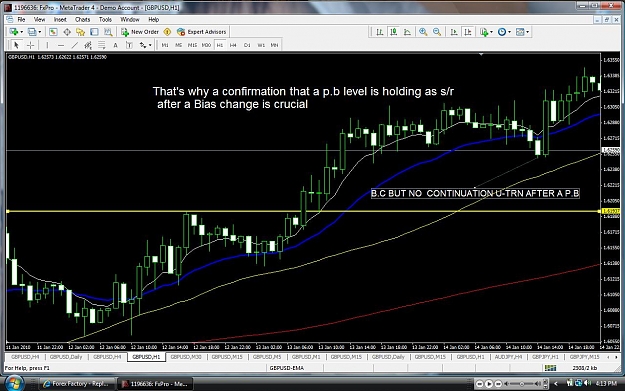Open the Indicators list icon
This screenshot has width=625, height=391.
pos(484,32)
